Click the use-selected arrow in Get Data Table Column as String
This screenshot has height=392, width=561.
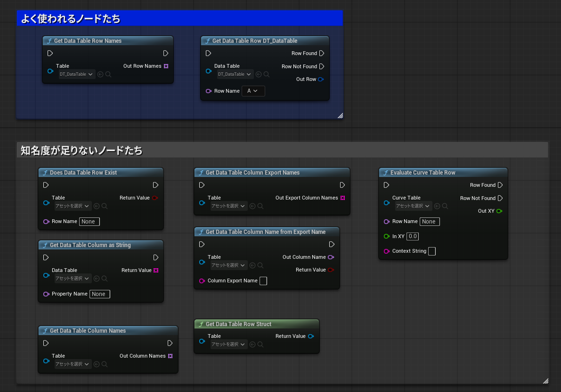(96, 279)
